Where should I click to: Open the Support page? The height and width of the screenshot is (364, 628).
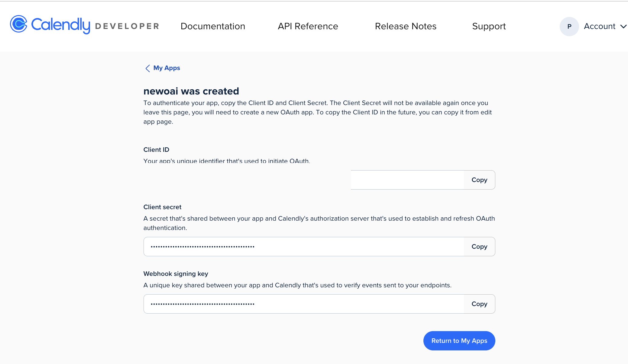[489, 27]
